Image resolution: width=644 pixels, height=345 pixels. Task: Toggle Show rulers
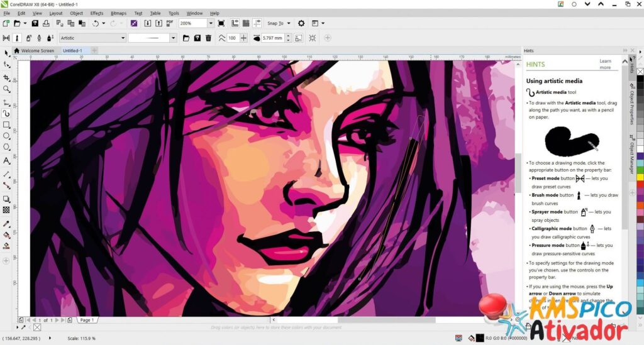[x=235, y=23]
